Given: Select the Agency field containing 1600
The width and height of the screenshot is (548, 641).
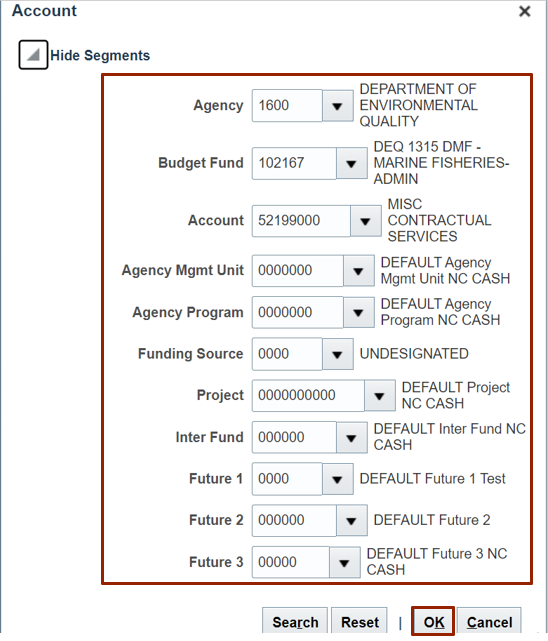Looking at the screenshot, I should point(287,106).
